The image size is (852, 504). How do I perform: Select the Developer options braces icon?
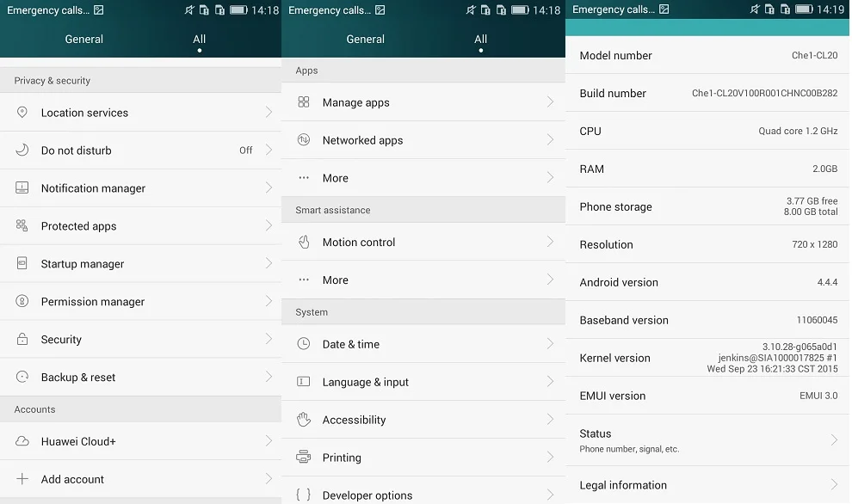click(x=304, y=495)
